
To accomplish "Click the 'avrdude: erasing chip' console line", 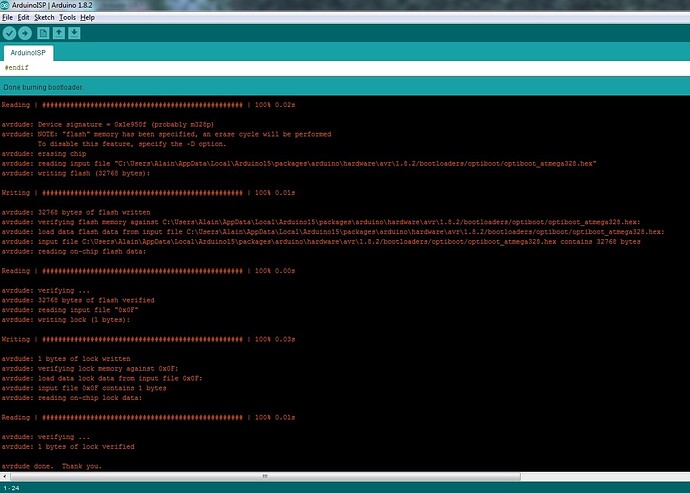I will pos(44,154).
